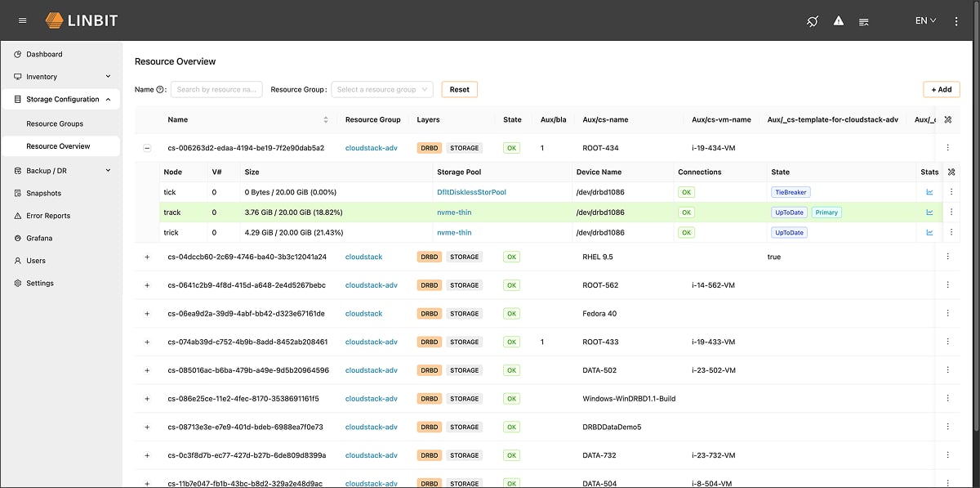980x488 pixels.
Task: Click the + Add button
Action: tap(941, 89)
